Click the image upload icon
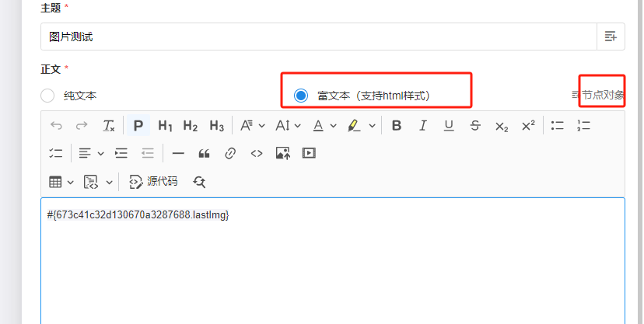This screenshot has height=324, width=644. tap(283, 153)
